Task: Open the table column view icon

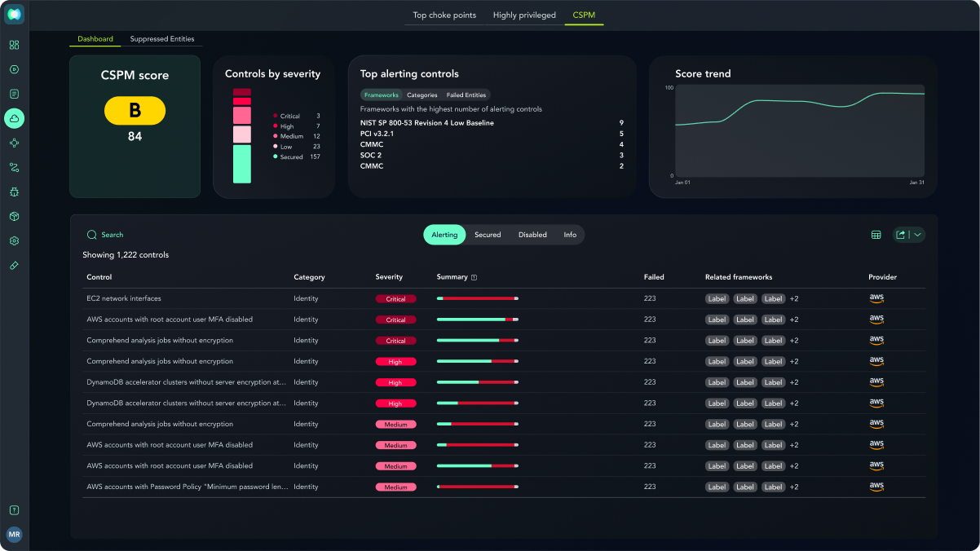Action: point(876,235)
